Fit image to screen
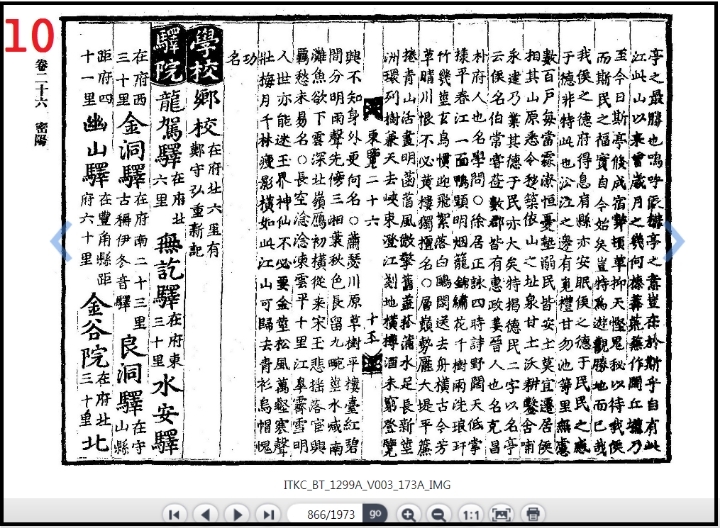The height and width of the screenshot is (528, 720). click(501, 515)
